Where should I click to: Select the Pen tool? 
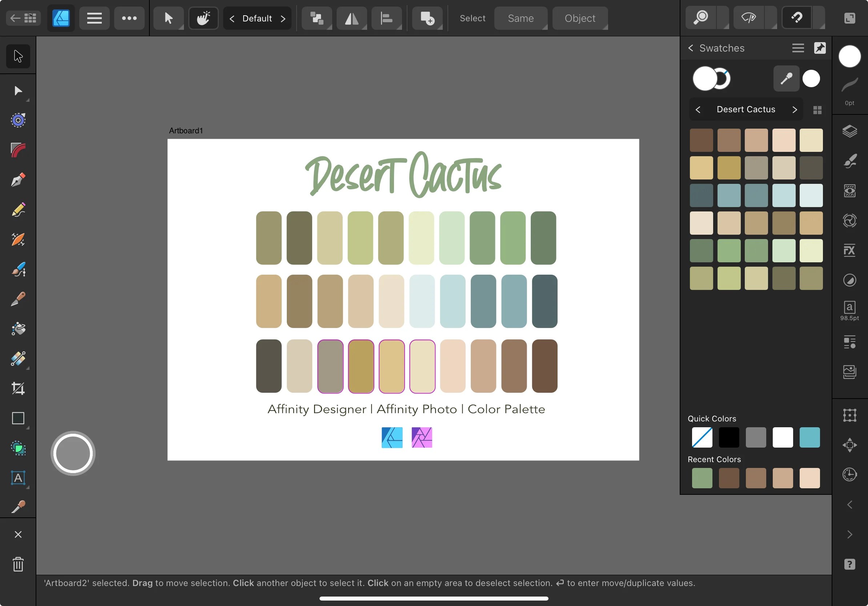[x=18, y=179]
